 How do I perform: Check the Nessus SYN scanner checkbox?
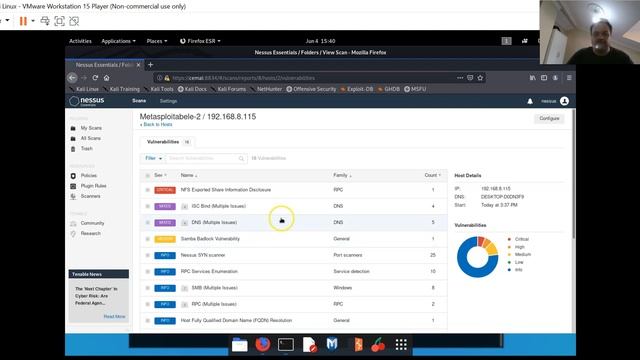[147, 255]
